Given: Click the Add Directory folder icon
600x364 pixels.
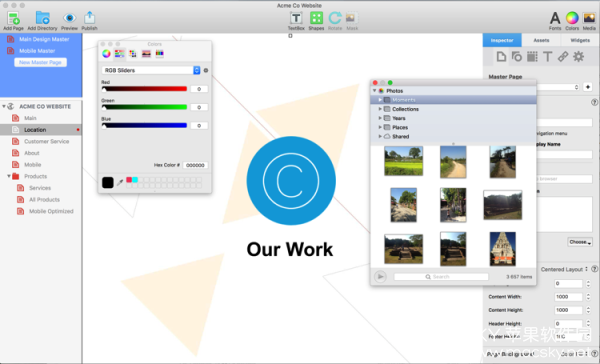Looking at the screenshot, I should click(42, 18).
